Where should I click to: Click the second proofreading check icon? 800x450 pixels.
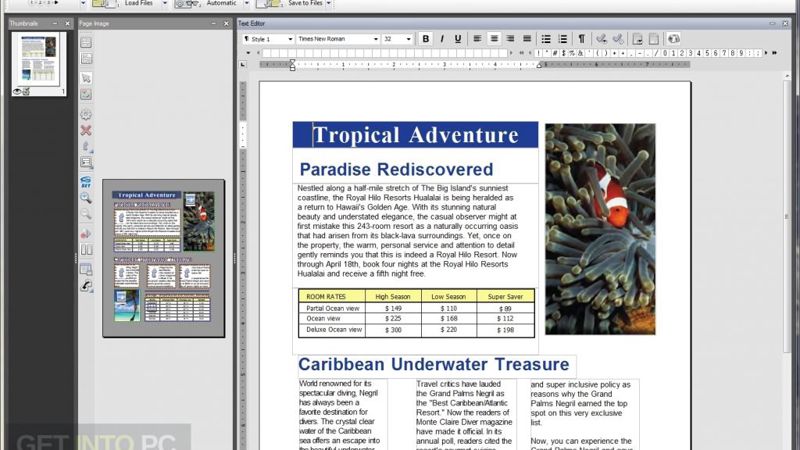618,39
